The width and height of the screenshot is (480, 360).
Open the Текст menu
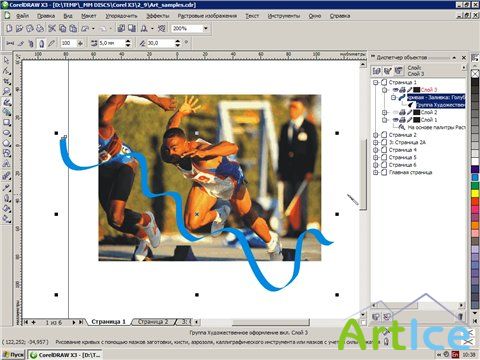252,16
